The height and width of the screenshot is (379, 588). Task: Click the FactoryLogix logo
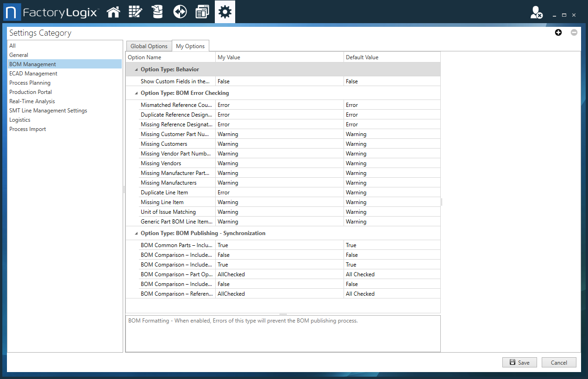point(51,12)
